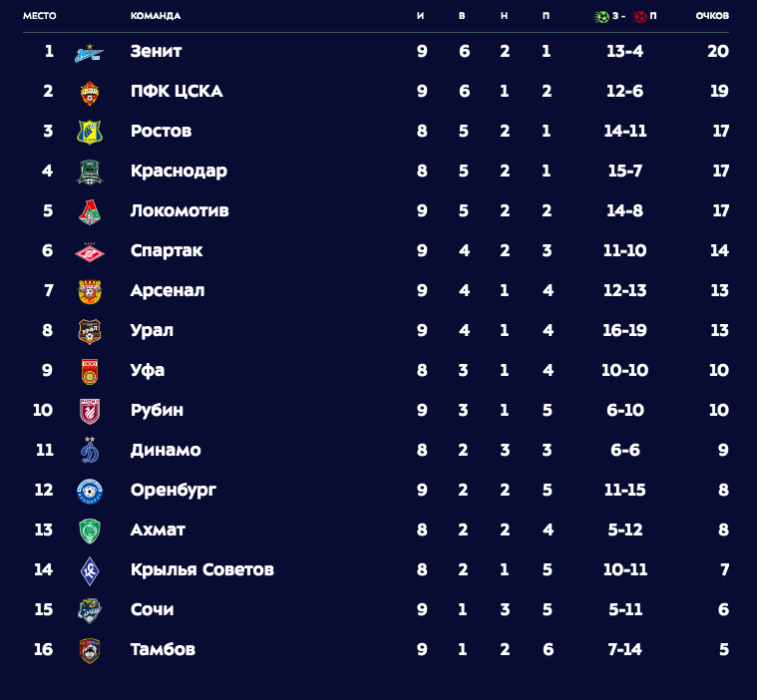Click the Сочи team name
Screen dimensions: 757x700
152,609
